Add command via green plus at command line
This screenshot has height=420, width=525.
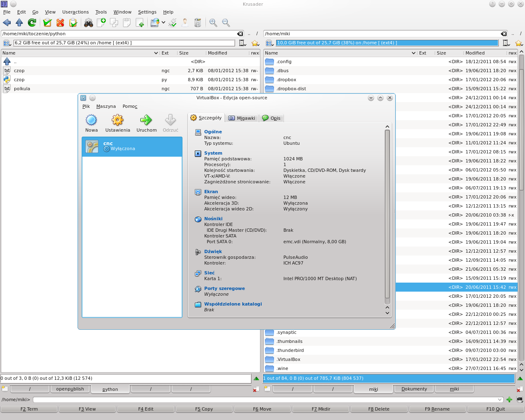[x=509, y=399]
